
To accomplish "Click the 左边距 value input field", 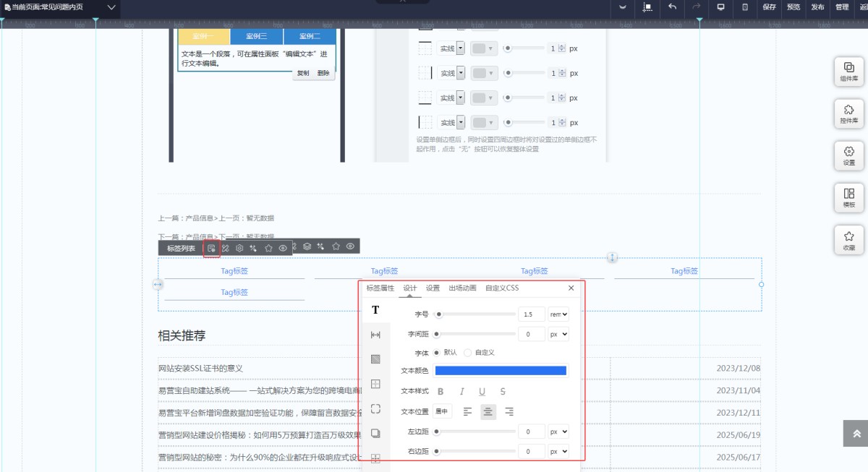I will click(532, 432).
